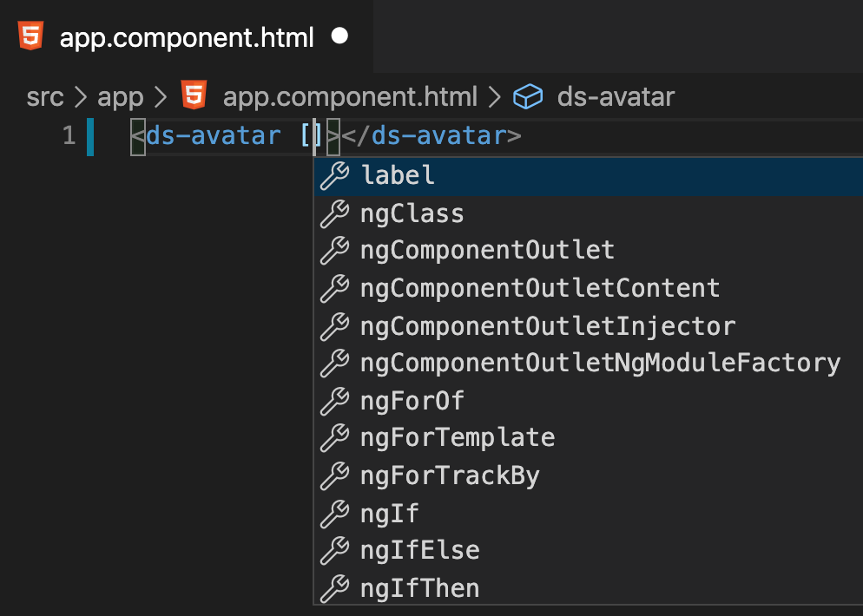Click the wrench icon beside ngIf

pyautogui.click(x=335, y=514)
